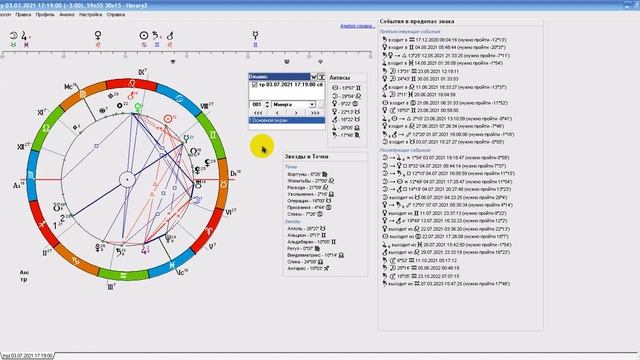Click the red Leo segment of zodiac ring
Image resolution: width=640 pixels, height=360 pixels.
(x=132, y=84)
